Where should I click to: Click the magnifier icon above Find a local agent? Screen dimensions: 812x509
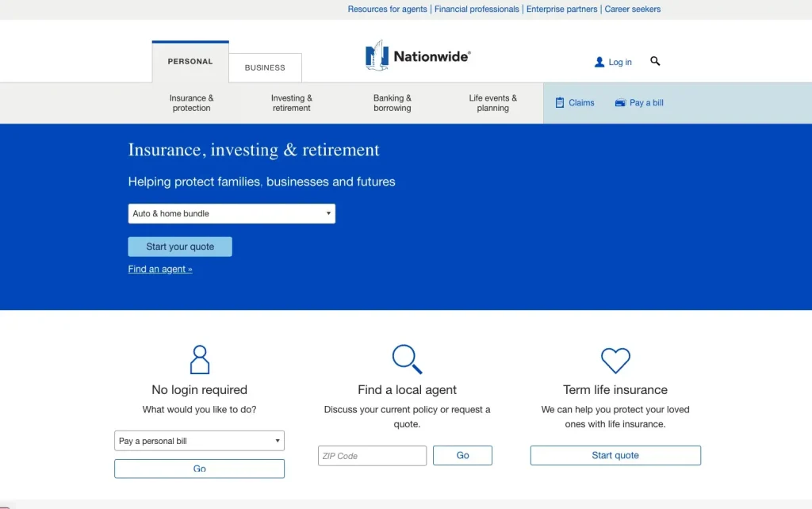(x=407, y=359)
